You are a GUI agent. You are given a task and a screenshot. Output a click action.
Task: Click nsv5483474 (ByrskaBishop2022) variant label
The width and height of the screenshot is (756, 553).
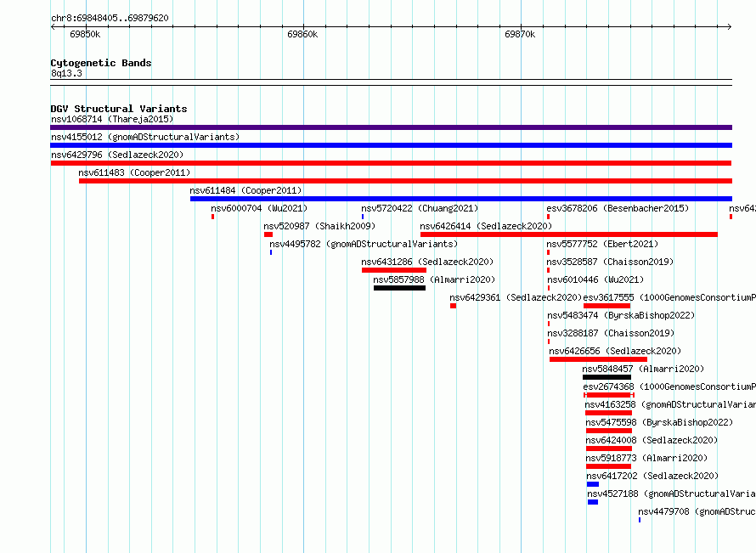[x=621, y=315]
